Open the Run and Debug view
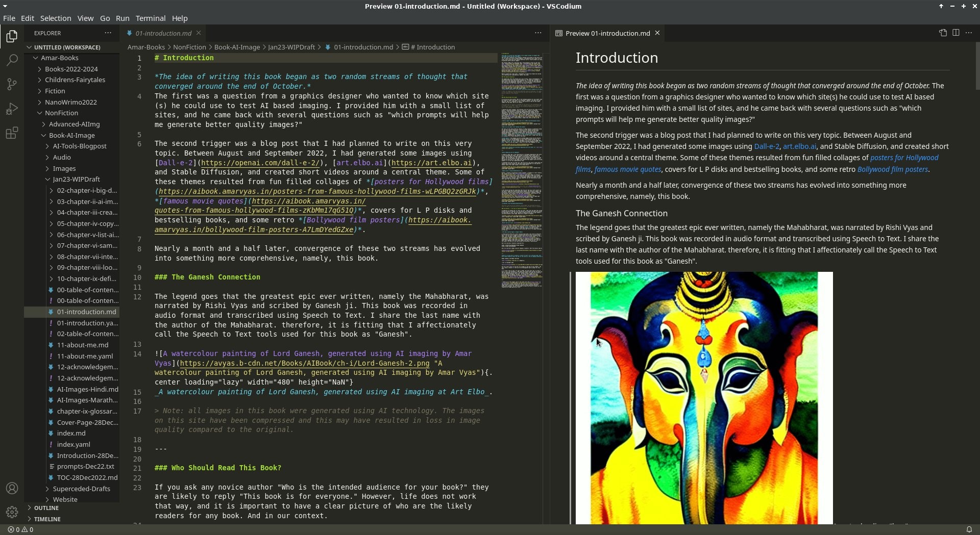Viewport: 980px width, 535px height. point(12,109)
